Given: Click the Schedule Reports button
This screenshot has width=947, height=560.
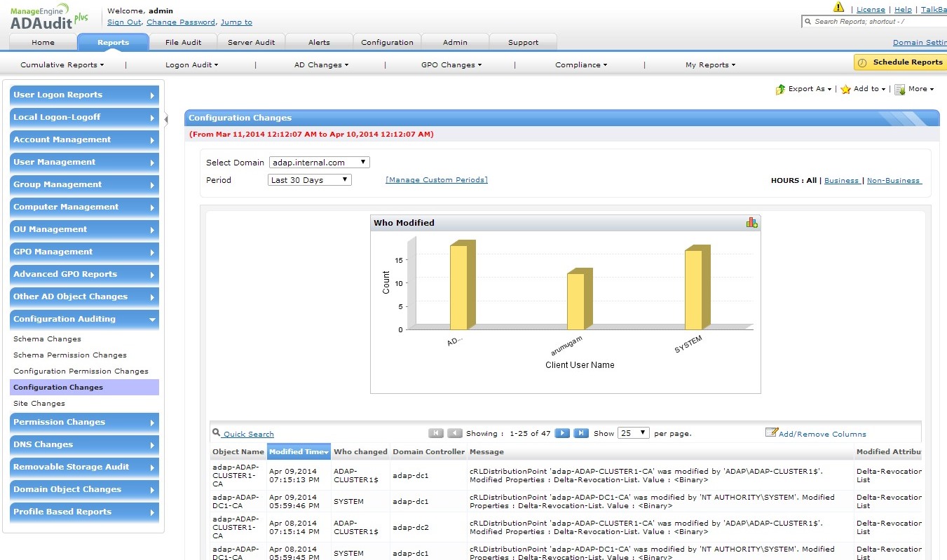Looking at the screenshot, I should click(x=900, y=62).
